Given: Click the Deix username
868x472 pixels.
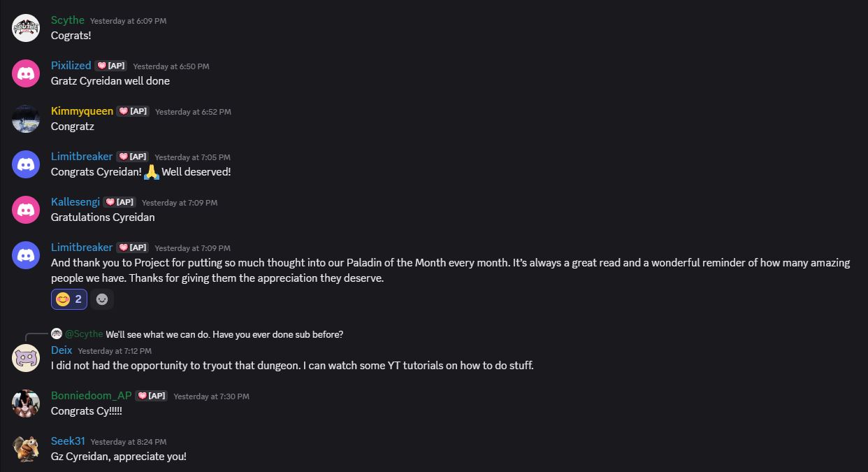Looking at the screenshot, I should point(62,350).
